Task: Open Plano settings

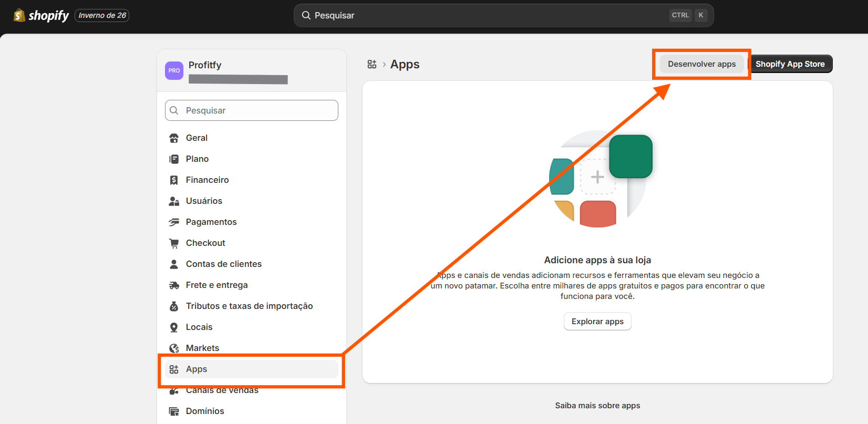Action: click(252, 159)
